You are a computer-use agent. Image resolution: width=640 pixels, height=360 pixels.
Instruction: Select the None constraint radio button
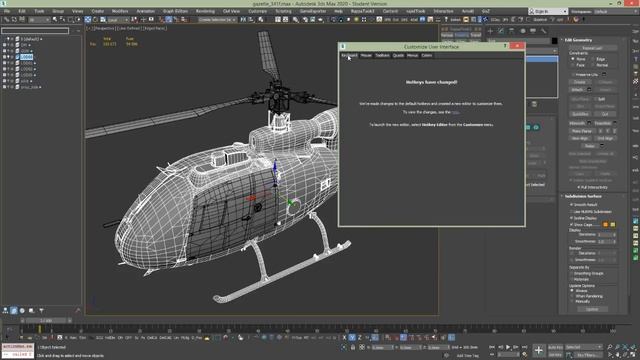pyautogui.click(x=573, y=59)
